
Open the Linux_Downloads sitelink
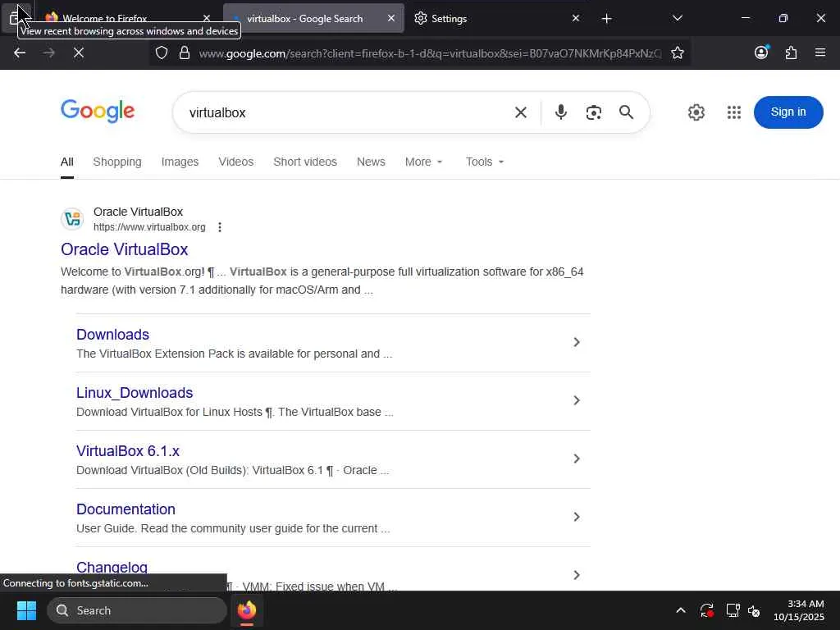tap(135, 393)
